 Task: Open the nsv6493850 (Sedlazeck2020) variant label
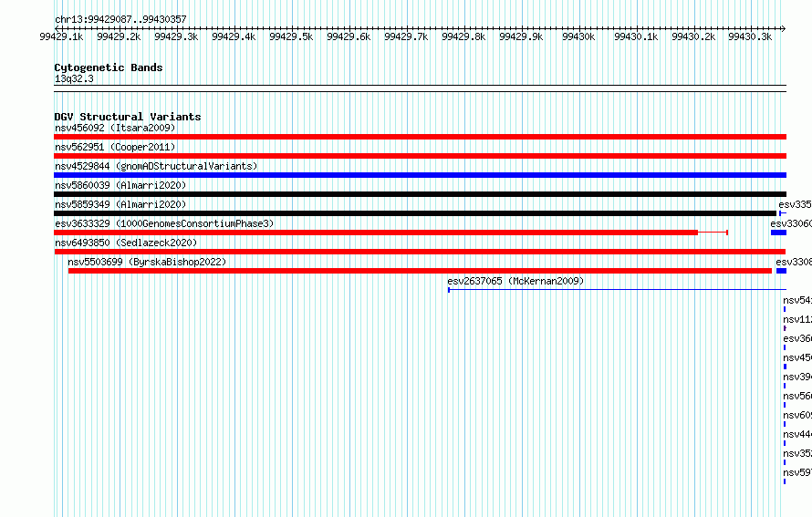[x=126, y=243]
